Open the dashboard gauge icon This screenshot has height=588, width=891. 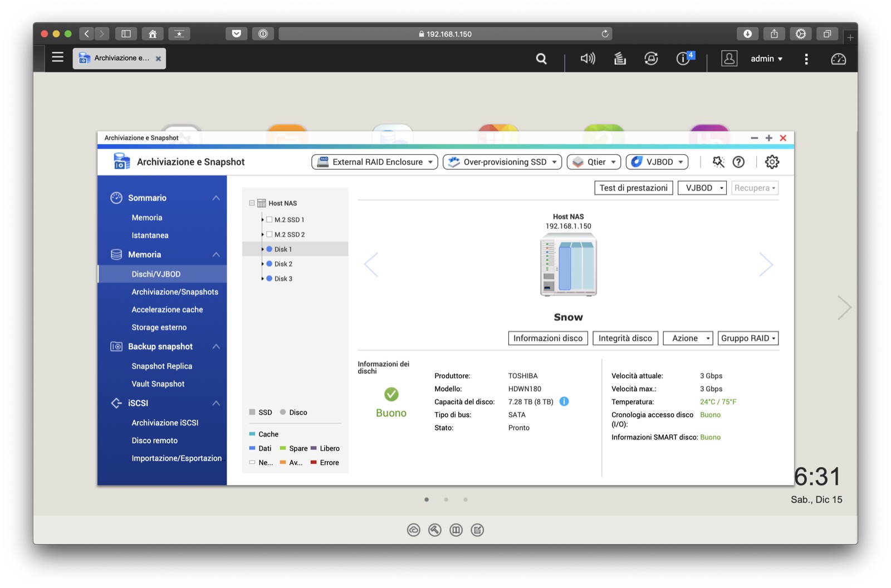[x=839, y=59]
